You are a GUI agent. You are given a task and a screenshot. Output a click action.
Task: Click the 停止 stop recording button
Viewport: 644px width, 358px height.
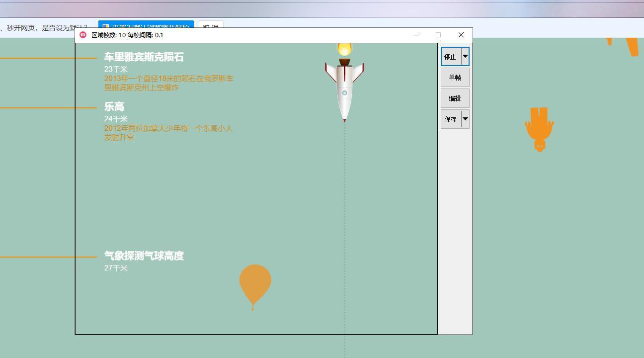451,57
